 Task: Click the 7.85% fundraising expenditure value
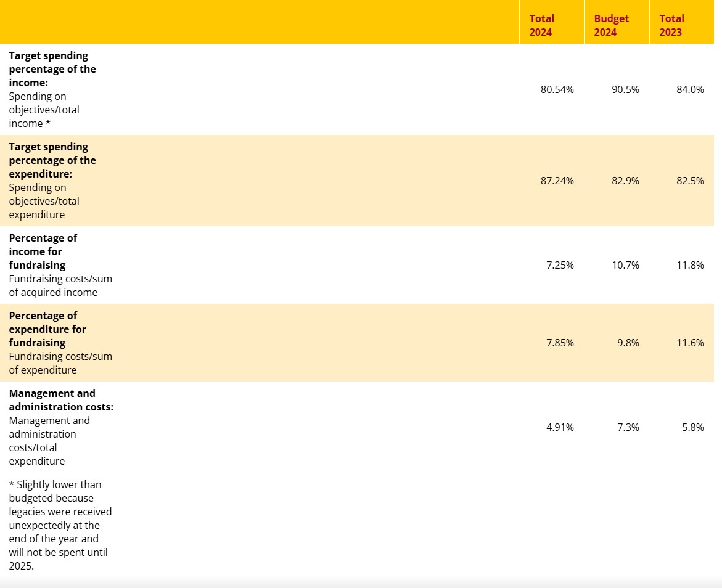pyautogui.click(x=560, y=343)
